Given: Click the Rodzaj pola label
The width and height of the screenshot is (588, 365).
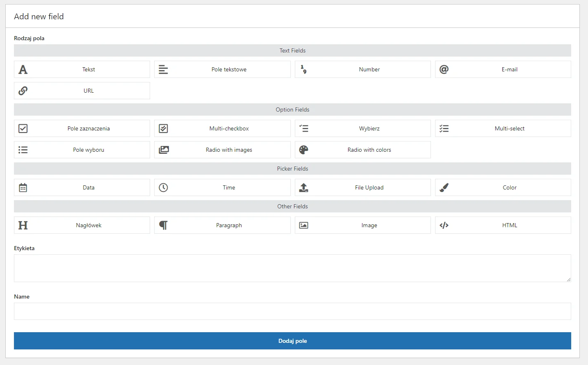Looking at the screenshot, I should (29, 38).
